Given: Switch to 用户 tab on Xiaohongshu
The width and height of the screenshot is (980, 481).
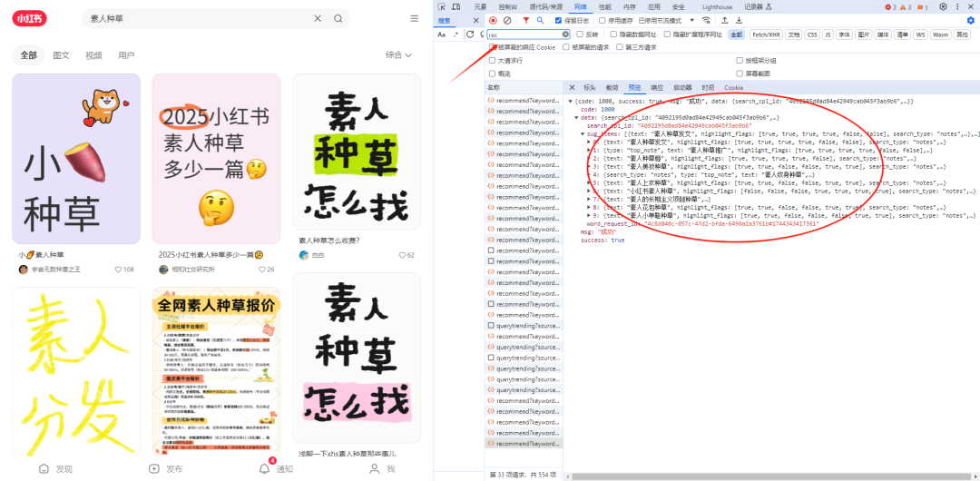Looking at the screenshot, I should coord(126,55).
